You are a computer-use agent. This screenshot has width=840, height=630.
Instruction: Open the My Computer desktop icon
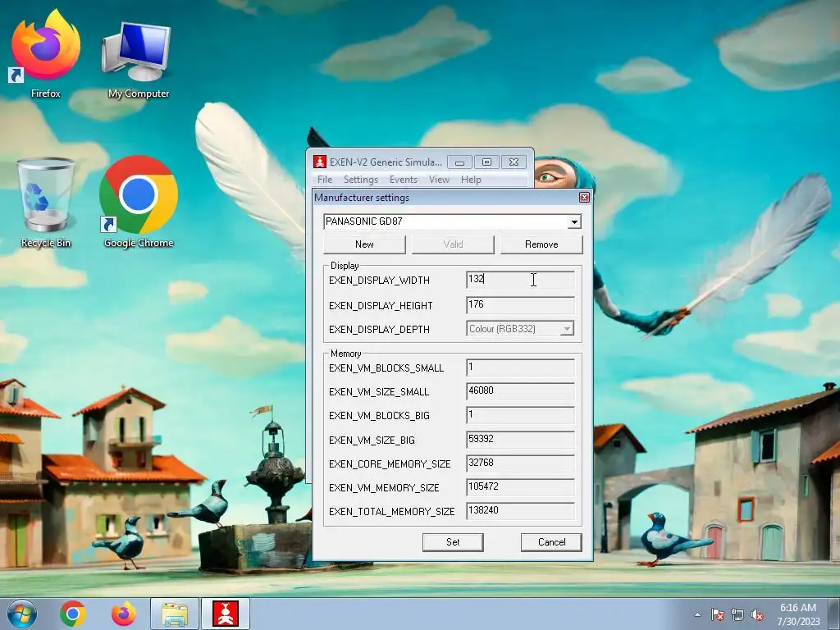[138, 60]
